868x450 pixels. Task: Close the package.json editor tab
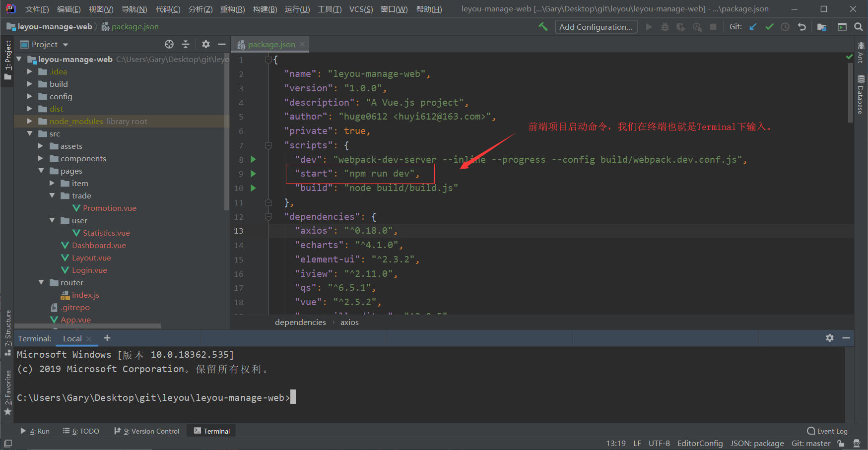302,44
